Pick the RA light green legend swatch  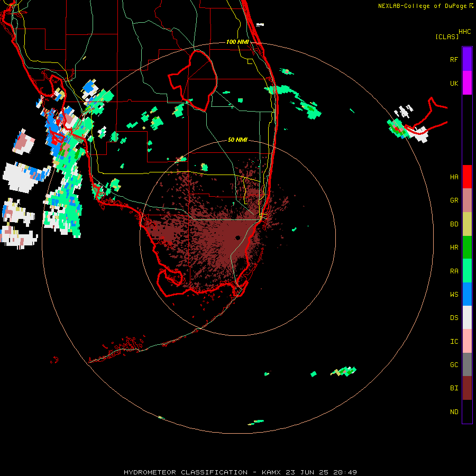pos(467,271)
